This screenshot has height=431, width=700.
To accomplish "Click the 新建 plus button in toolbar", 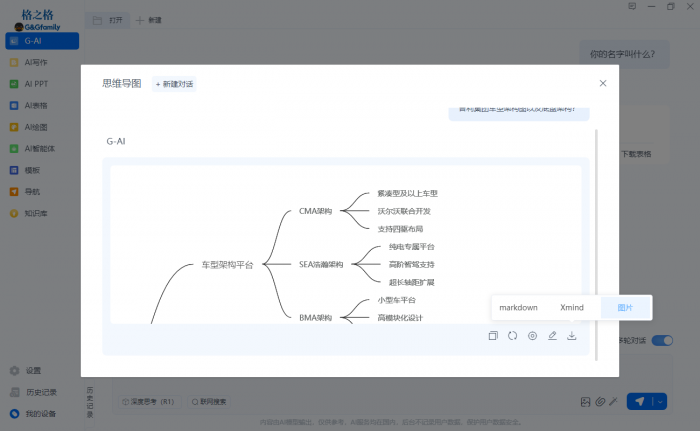I will coord(149,20).
